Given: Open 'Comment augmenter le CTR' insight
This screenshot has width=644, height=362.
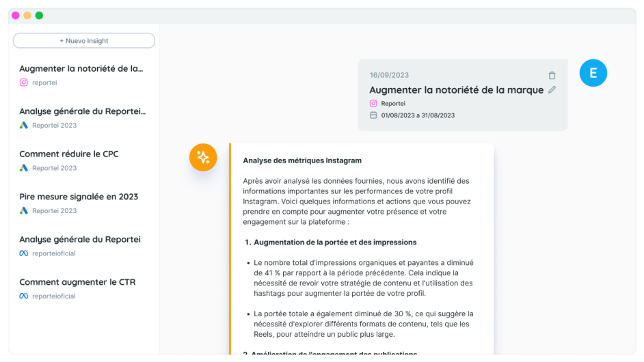Looking at the screenshot, I should 77,282.
